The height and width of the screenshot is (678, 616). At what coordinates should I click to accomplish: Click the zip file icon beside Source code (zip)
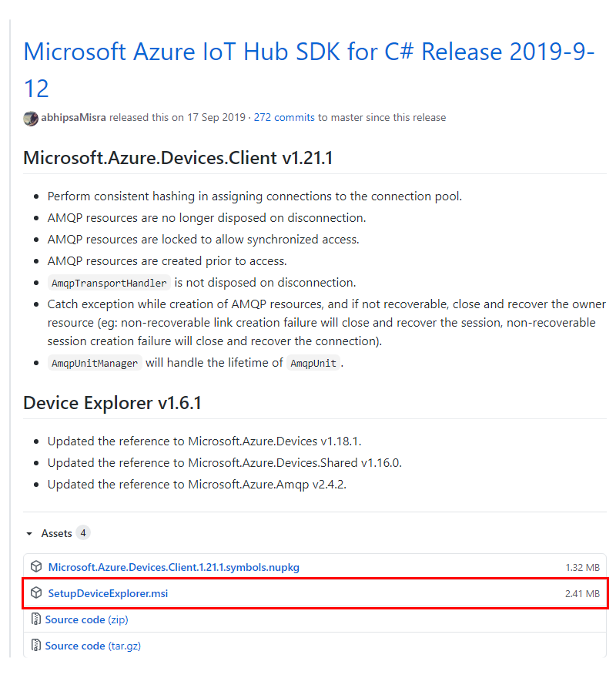click(x=36, y=619)
